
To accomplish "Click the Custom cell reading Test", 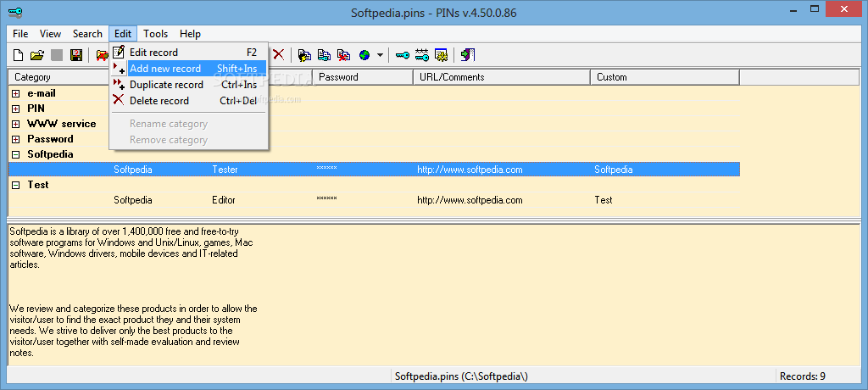I will [x=604, y=200].
